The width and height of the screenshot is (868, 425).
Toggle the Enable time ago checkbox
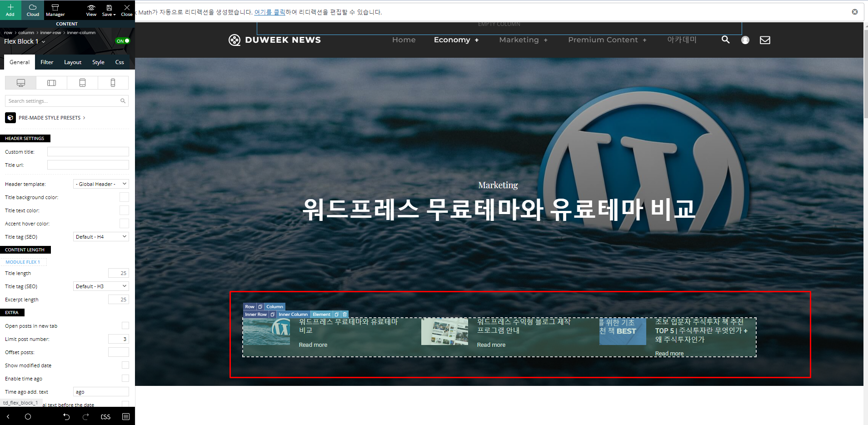click(125, 379)
